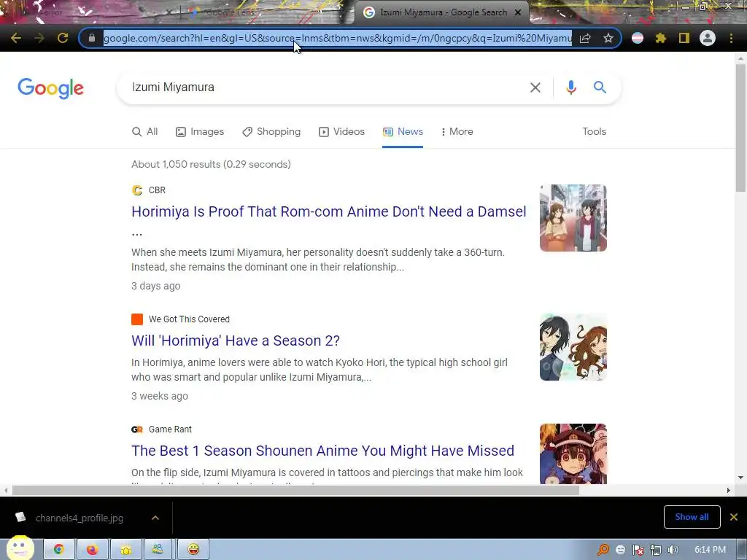747x560 pixels.
Task: Go back using the browser back arrow
Action: 16,38
